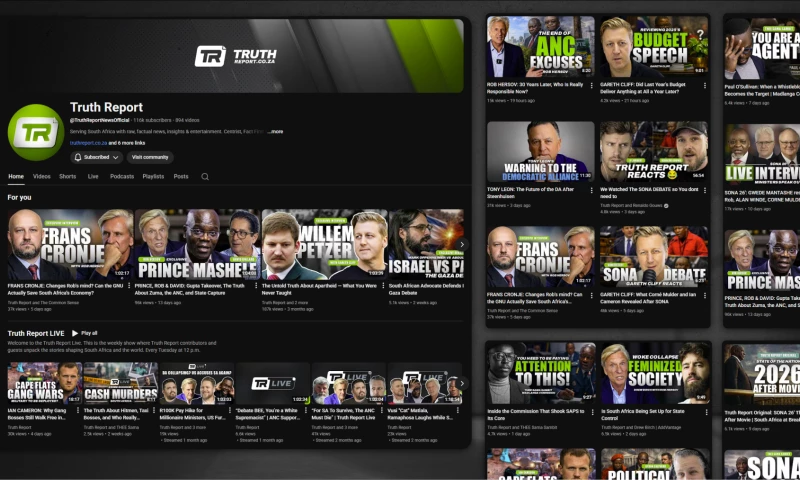The width and height of the screenshot is (800, 480).
Task: Open the BUDGET SPEECH thumbnail
Action: [x=654, y=46]
